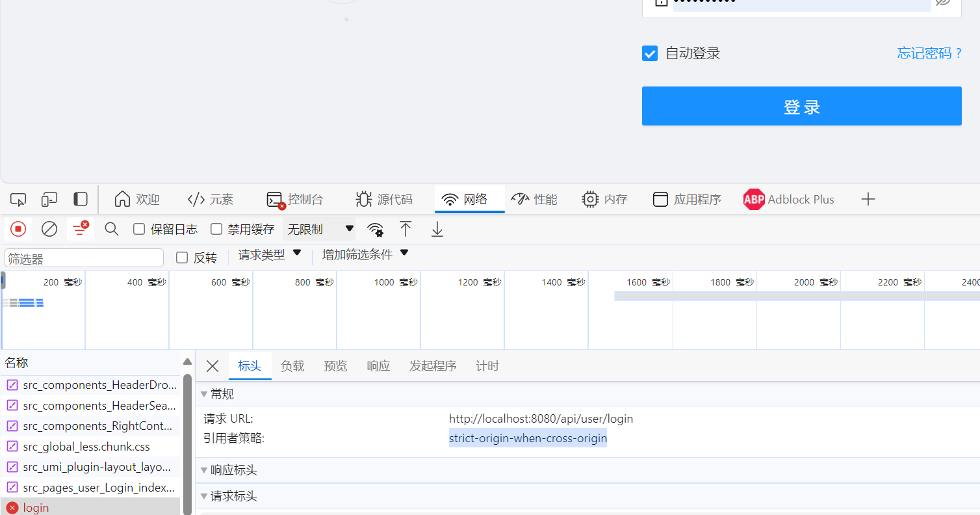Open the 欢迎 home tab
Image resolution: width=980 pixels, height=515 pixels.
coord(136,200)
